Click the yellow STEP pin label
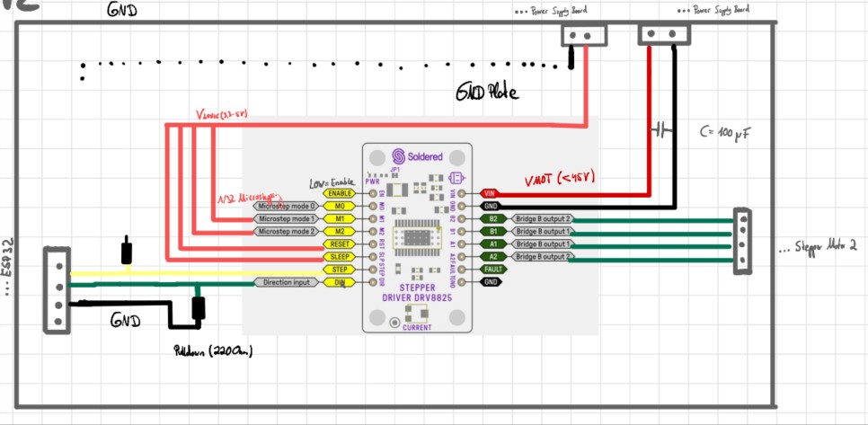The height and width of the screenshot is (425, 868). 339,270
